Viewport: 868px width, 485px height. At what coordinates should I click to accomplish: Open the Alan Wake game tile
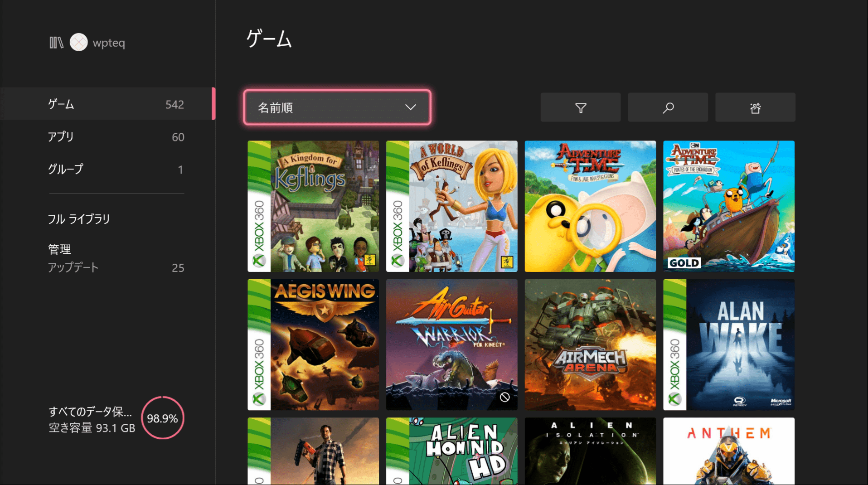coord(729,344)
